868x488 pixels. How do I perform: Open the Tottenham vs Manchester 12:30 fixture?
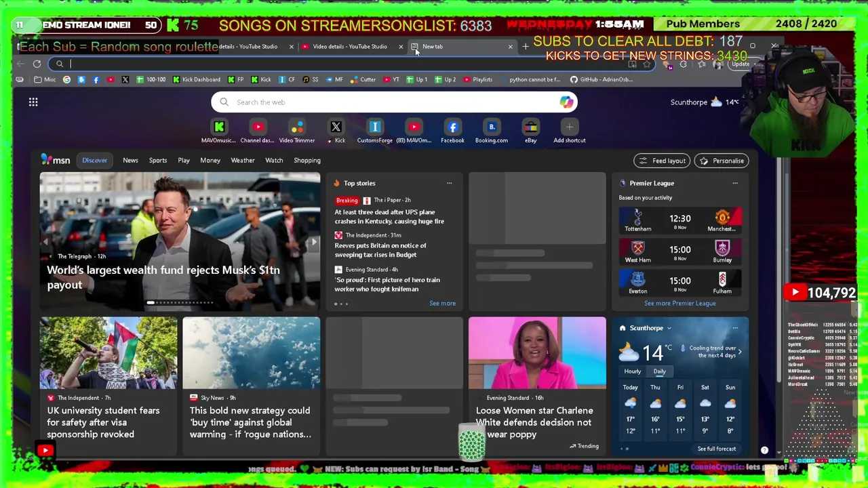coord(680,220)
